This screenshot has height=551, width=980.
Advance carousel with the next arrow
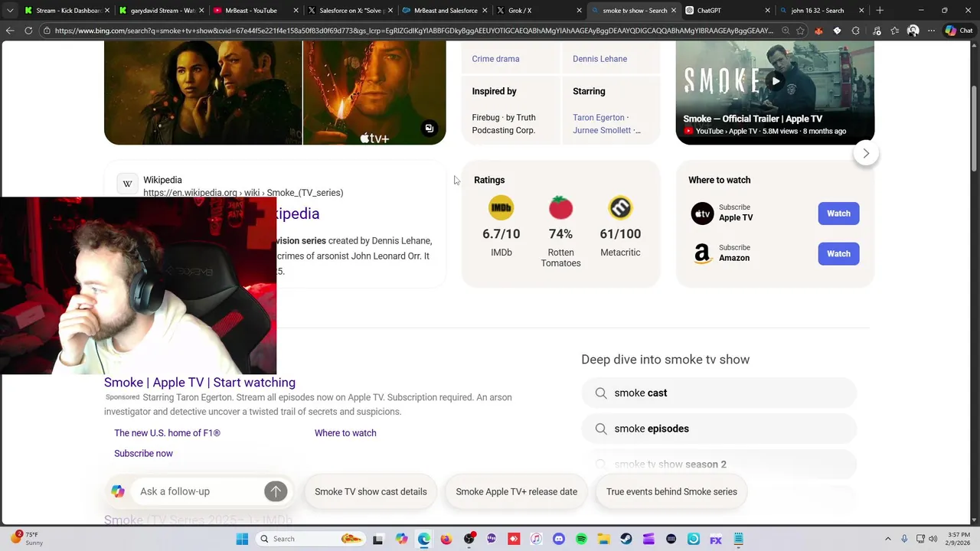[x=866, y=153]
